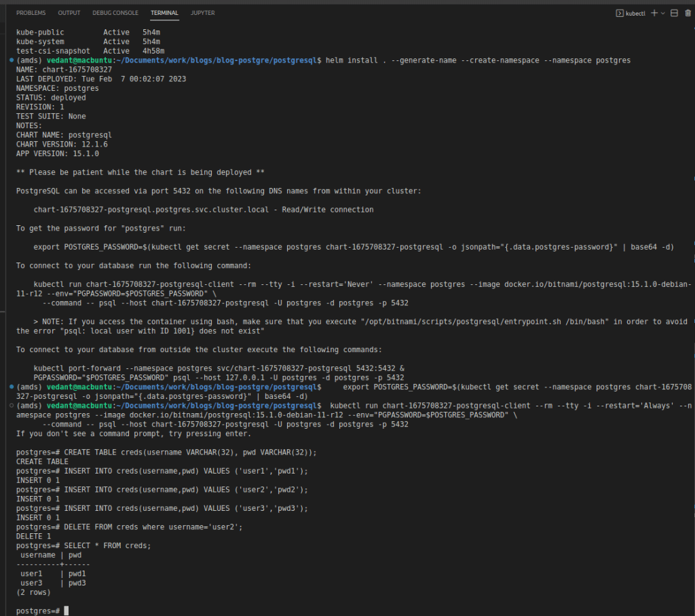Screen dimensions: 695x616
Task: Activate the TERMINAL tab
Action: pos(164,13)
